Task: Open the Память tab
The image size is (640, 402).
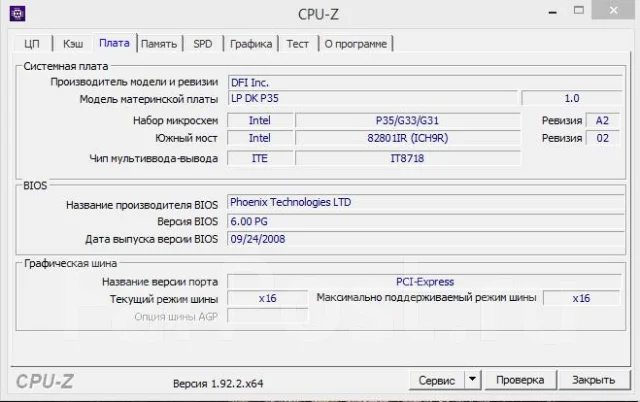Action: point(159,44)
